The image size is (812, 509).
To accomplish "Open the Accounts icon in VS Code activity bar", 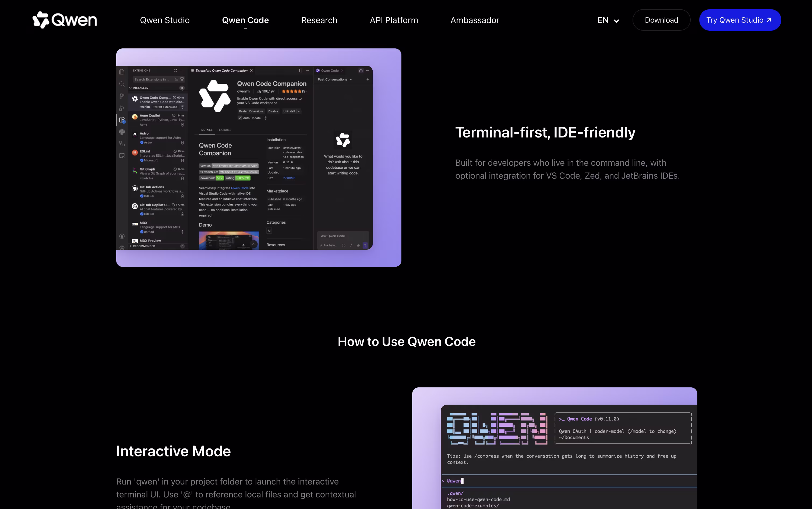I will pos(122,236).
